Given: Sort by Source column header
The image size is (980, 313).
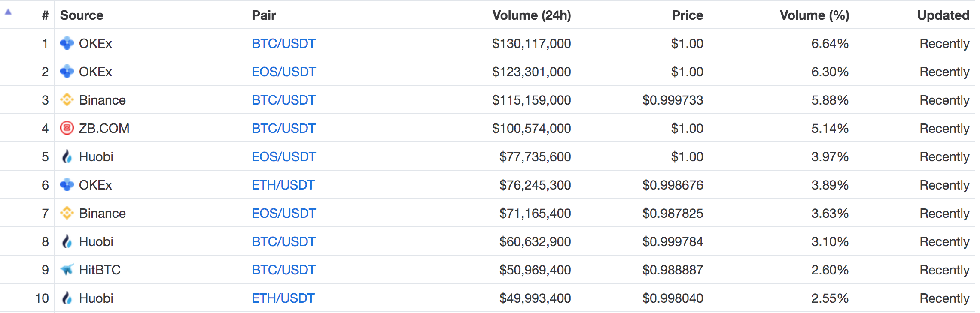Looking at the screenshot, I should (82, 15).
